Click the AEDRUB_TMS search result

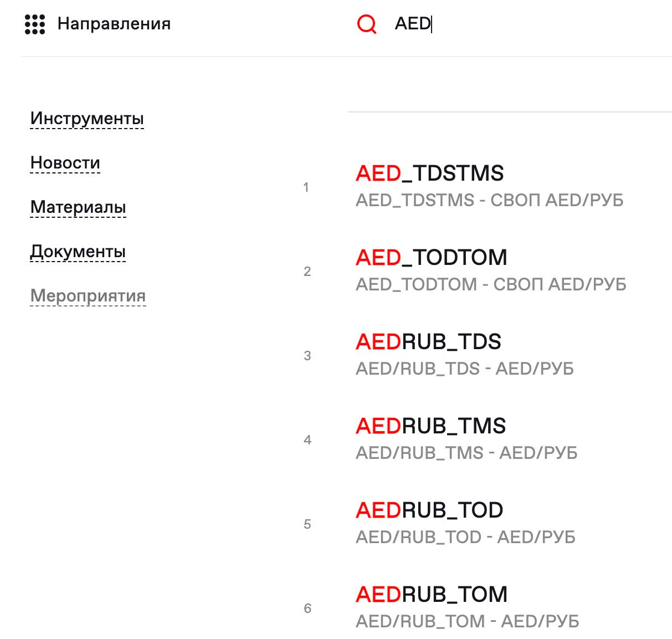click(x=431, y=426)
